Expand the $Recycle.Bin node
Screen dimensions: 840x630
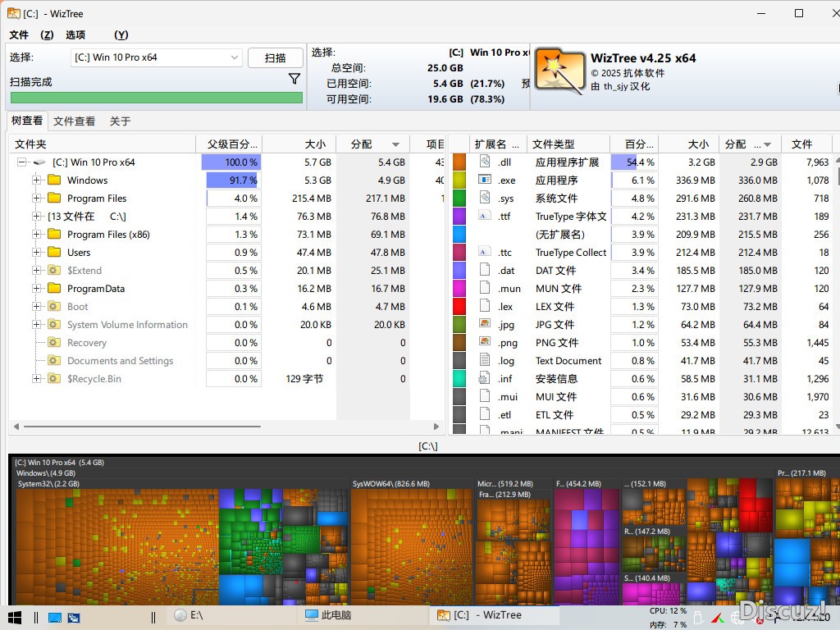[x=36, y=379]
